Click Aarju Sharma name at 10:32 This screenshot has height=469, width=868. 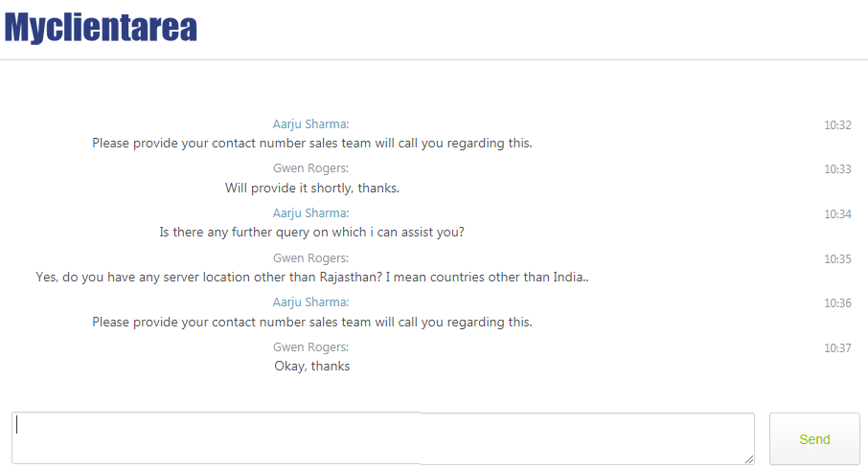(x=310, y=124)
